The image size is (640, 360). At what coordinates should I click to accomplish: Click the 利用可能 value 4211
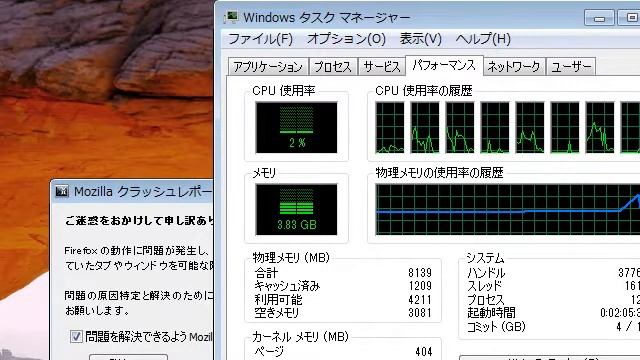[420, 300]
